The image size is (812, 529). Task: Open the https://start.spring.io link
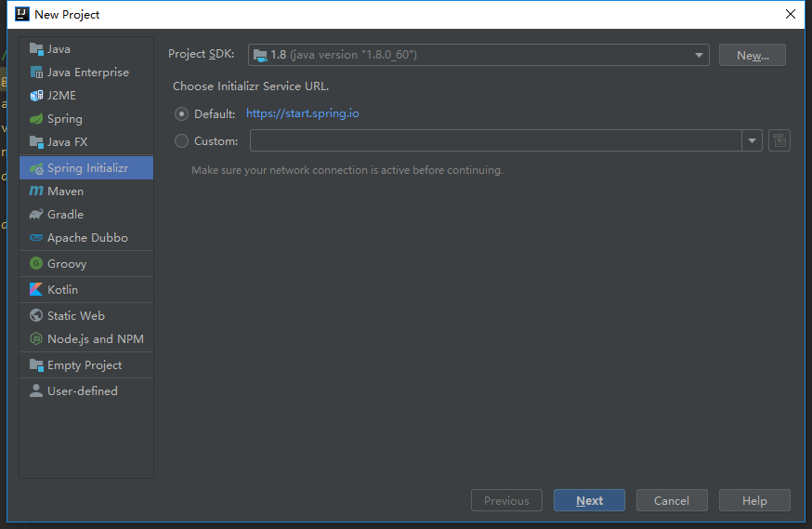[x=302, y=113]
